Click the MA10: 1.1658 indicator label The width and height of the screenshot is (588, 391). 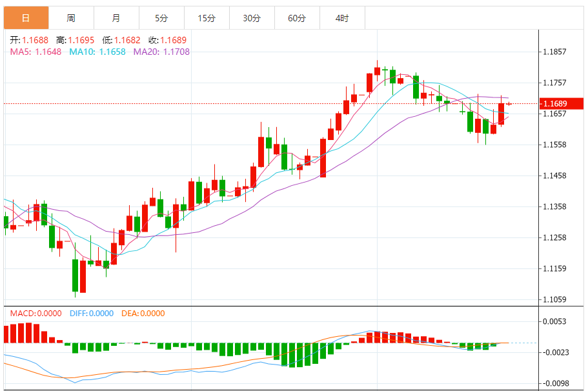(x=97, y=52)
